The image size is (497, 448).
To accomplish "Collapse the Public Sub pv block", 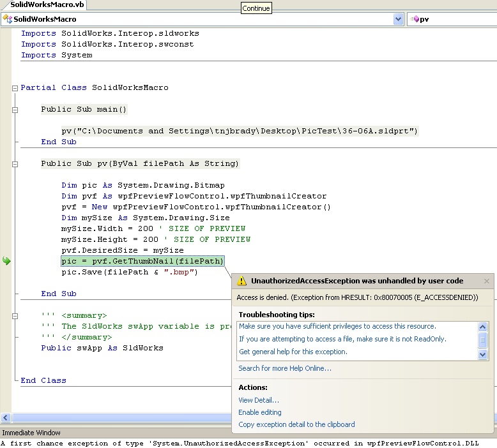I will (x=15, y=164).
